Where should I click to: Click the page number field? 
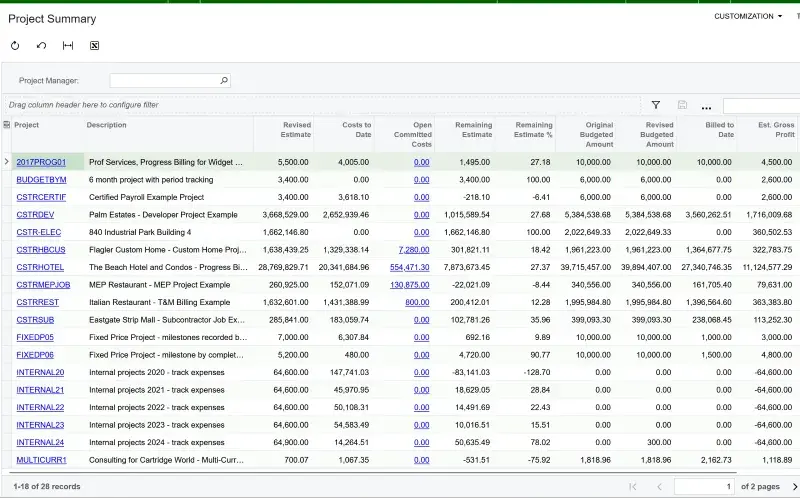705,486
